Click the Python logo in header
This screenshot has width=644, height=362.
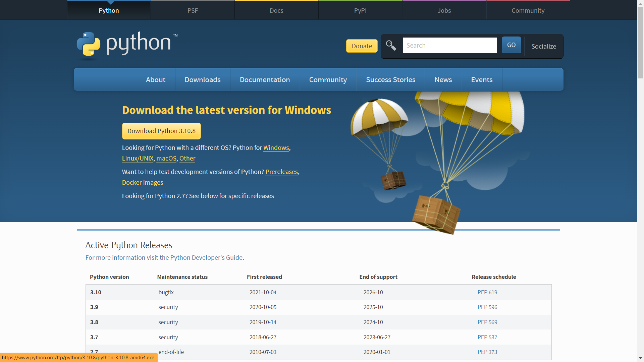point(127,44)
